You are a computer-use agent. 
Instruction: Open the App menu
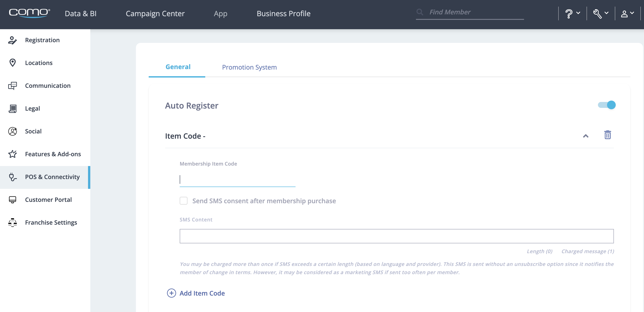click(221, 14)
